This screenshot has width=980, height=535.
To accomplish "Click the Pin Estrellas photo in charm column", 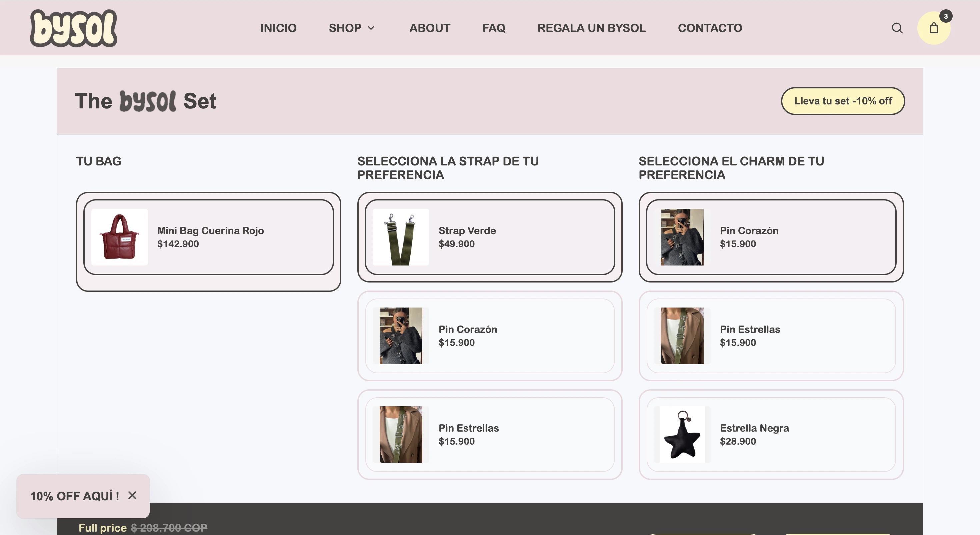I will pos(682,336).
